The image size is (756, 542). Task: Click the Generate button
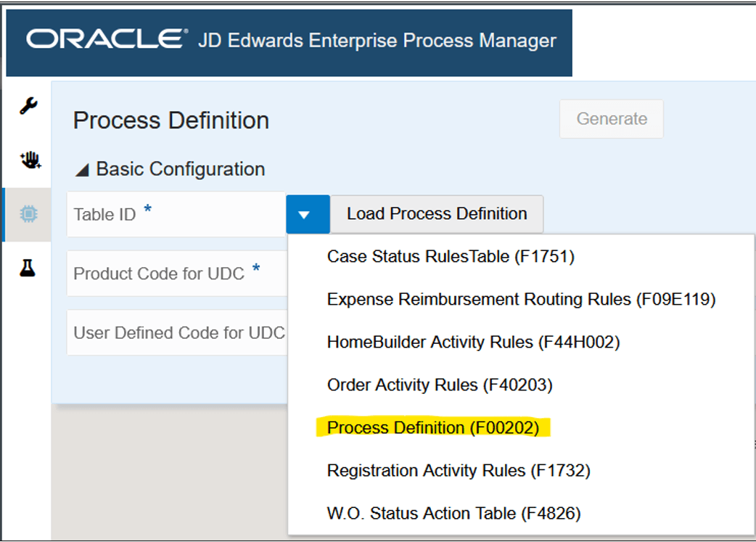pyautogui.click(x=612, y=118)
